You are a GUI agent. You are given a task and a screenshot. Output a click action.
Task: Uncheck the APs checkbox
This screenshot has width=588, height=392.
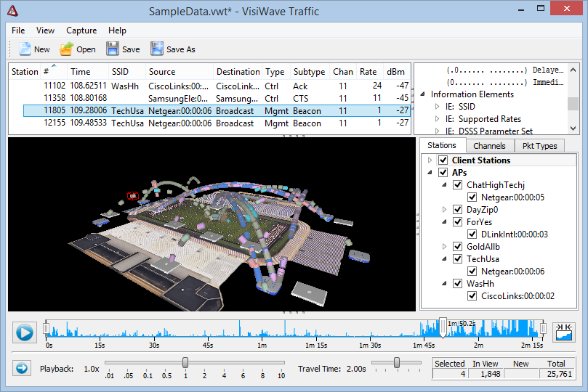coord(443,173)
